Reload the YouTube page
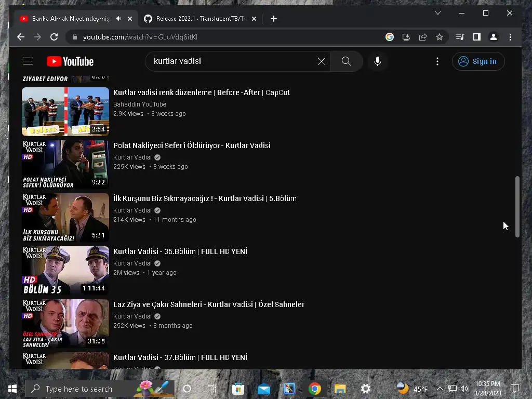 [54, 37]
